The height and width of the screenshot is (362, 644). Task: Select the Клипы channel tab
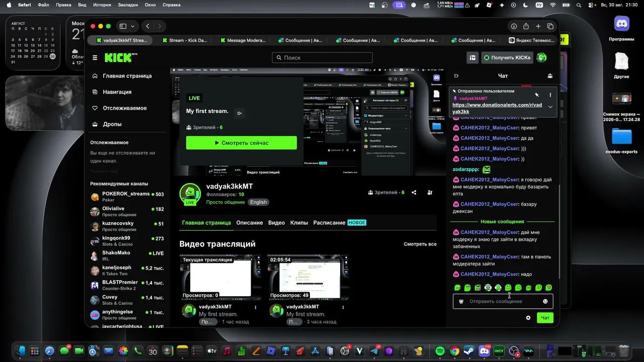(299, 223)
